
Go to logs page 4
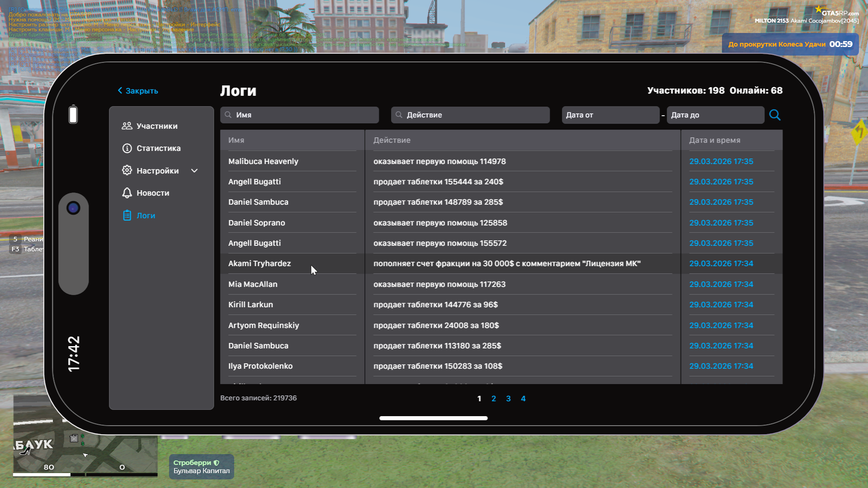click(x=523, y=399)
